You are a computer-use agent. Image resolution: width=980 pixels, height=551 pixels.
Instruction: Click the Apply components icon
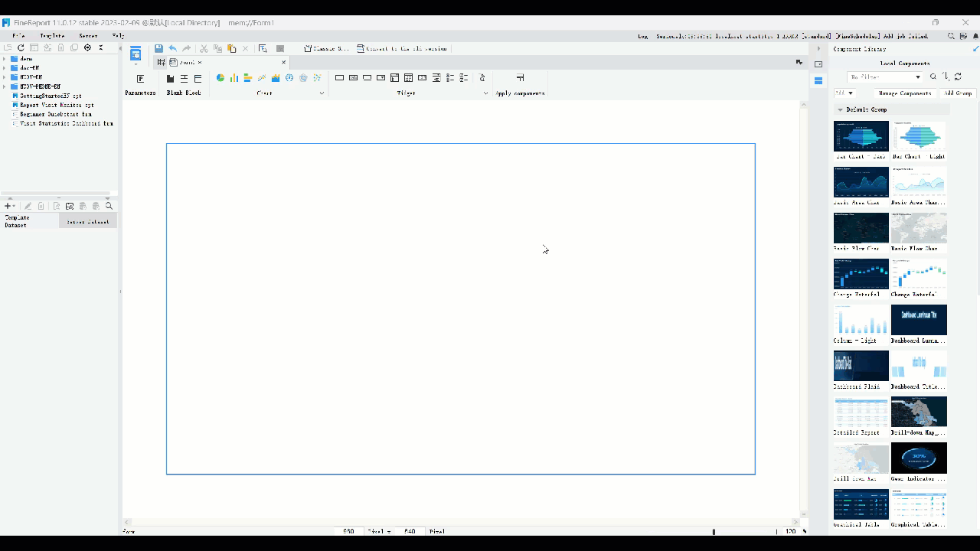[x=520, y=78]
